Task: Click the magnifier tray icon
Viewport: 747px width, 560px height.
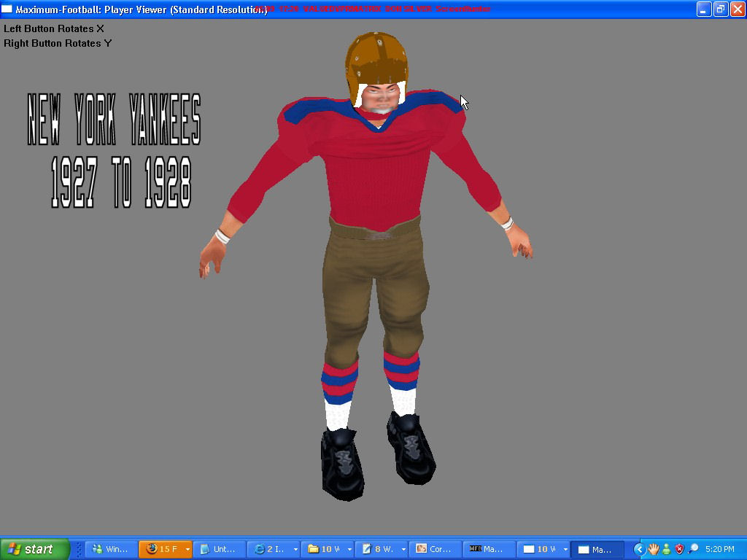Action: (693, 549)
